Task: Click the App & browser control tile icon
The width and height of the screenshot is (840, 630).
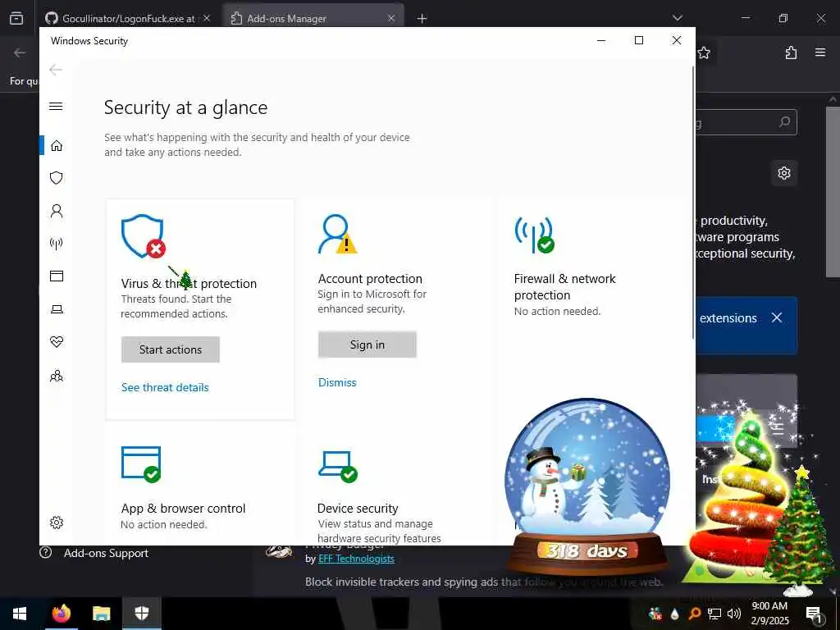Action: pos(141,464)
